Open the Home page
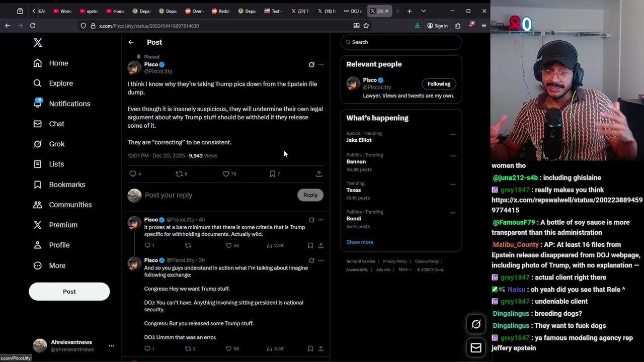This screenshot has height=362, width=644. (51, 63)
